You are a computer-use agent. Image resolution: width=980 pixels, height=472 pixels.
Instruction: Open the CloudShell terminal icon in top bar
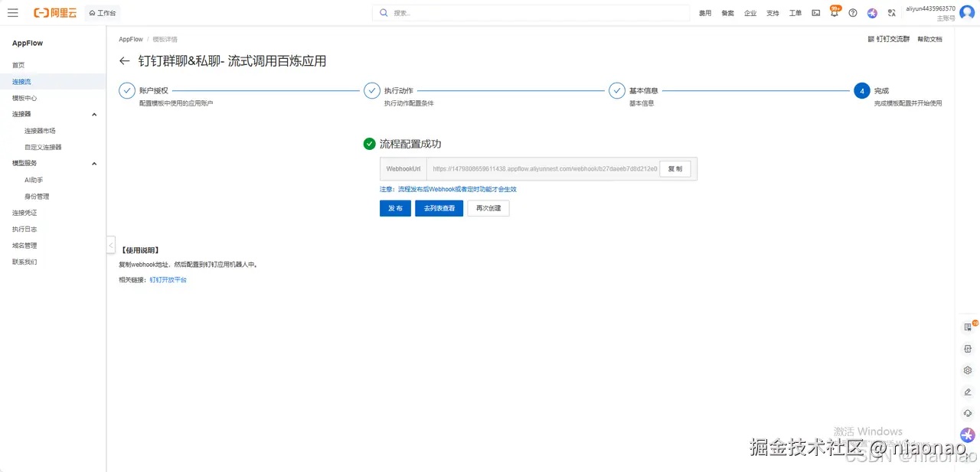tap(815, 12)
